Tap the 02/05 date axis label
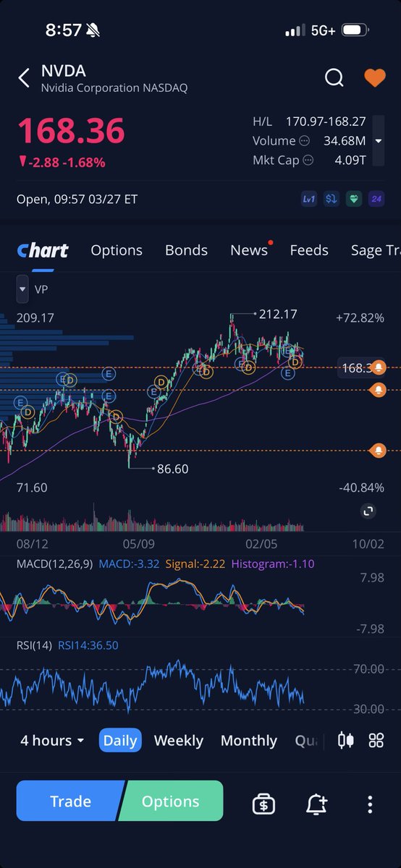Screen dimensions: 401x868 (261, 543)
